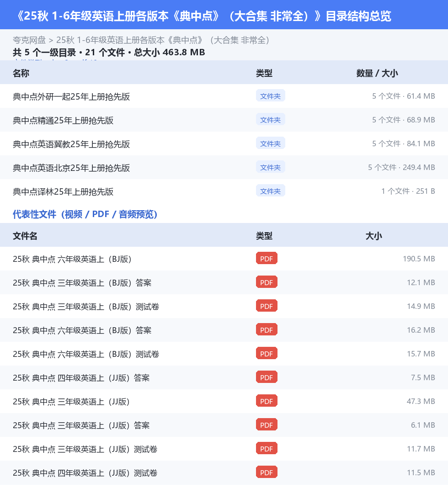This screenshot has width=448, height=499.
Task: Select file 25秋 典中点 六年级英语上（BJ版）
Action: [72, 259]
